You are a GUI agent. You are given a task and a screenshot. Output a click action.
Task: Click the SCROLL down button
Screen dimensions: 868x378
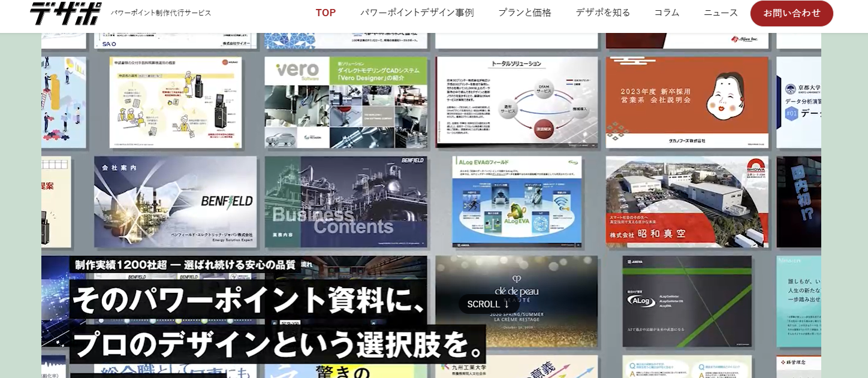pyautogui.click(x=489, y=304)
